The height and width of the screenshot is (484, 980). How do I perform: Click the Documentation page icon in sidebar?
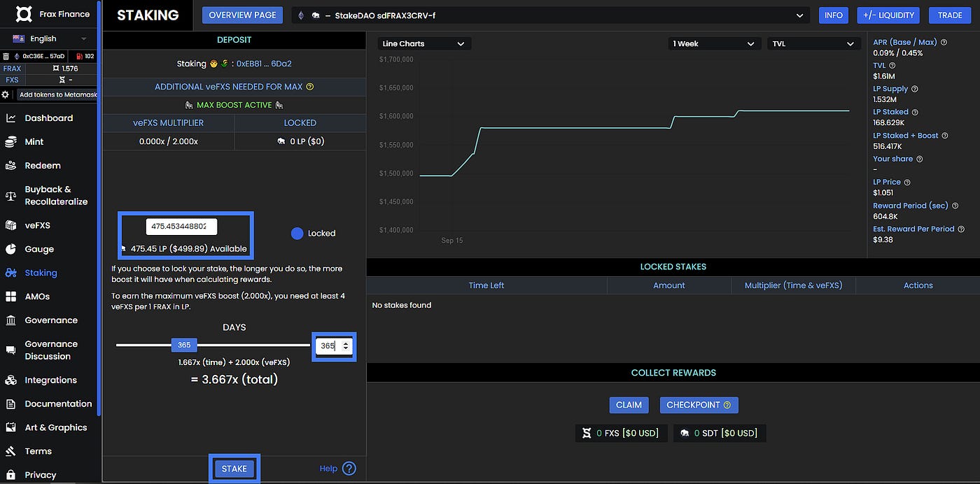(x=10, y=404)
